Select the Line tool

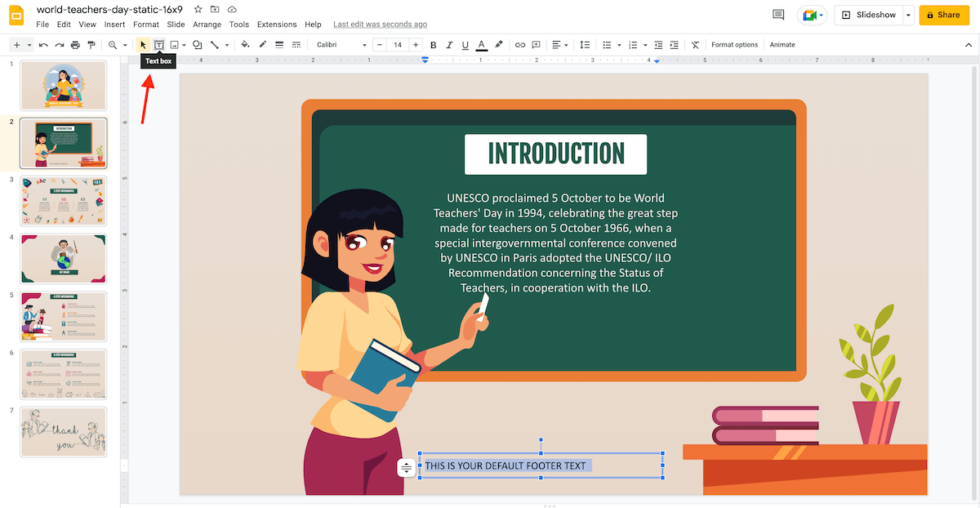click(x=214, y=45)
